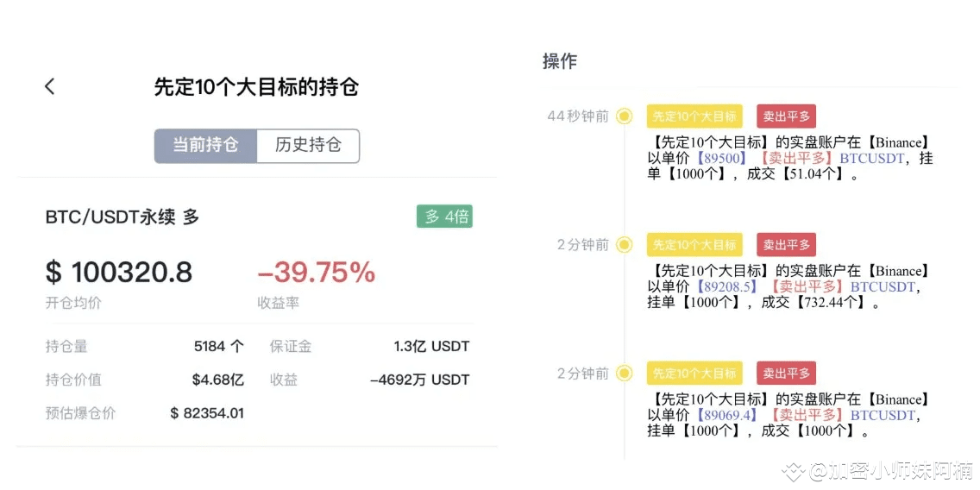The width and height of the screenshot is (980, 490).
Task: Click the yellow 先定10个大目标 tag on the middle entry
Action: tap(694, 245)
